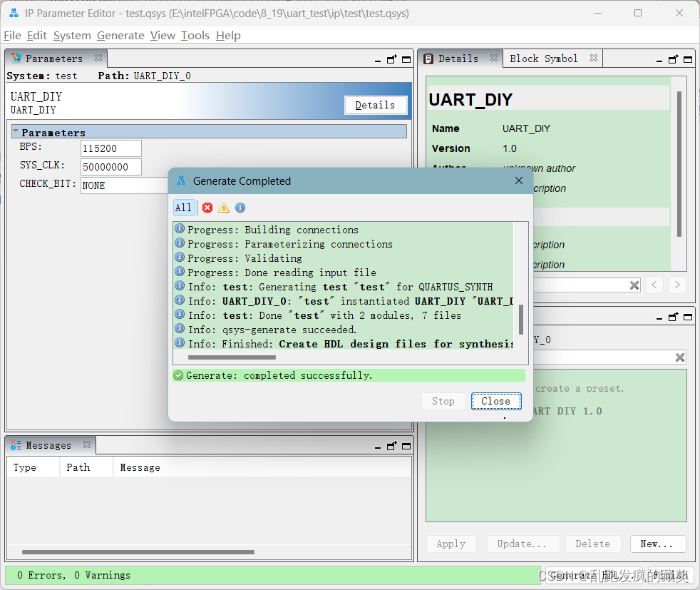Open the Generate menu
The width and height of the screenshot is (700, 590).
click(120, 35)
